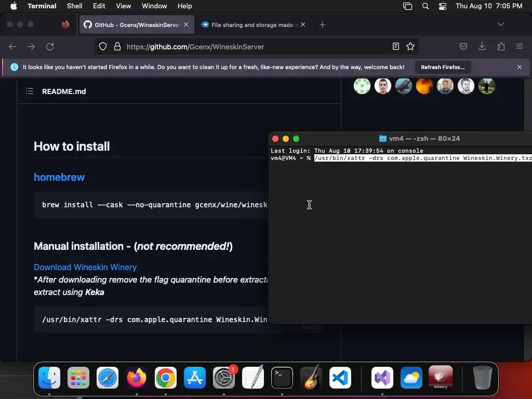Open the cloud app icon in the Dock

(x=411, y=378)
